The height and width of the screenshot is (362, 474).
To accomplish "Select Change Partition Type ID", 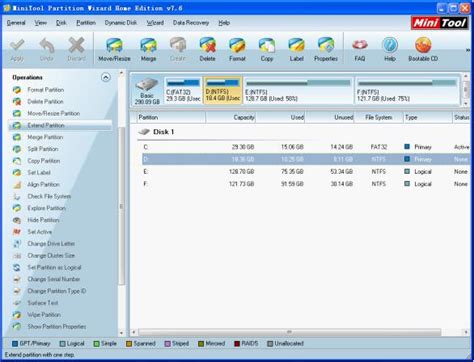I will pyautogui.click(x=57, y=291).
